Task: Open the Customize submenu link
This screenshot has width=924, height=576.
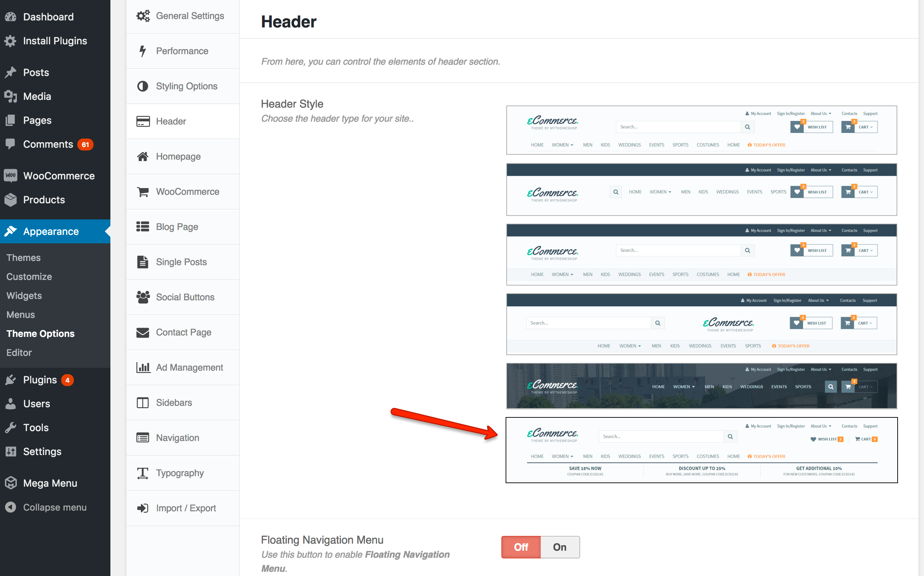Action: pyautogui.click(x=29, y=276)
